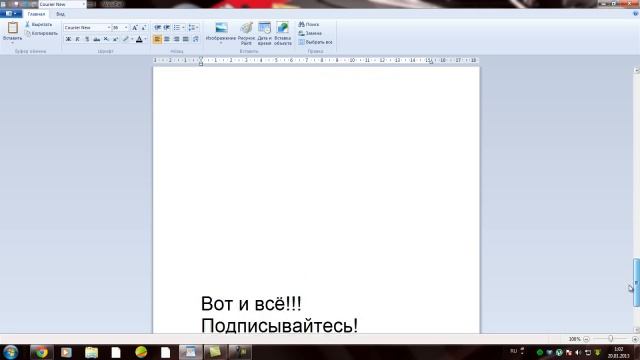
Task: Start a bulleted list
Action: [177, 27]
